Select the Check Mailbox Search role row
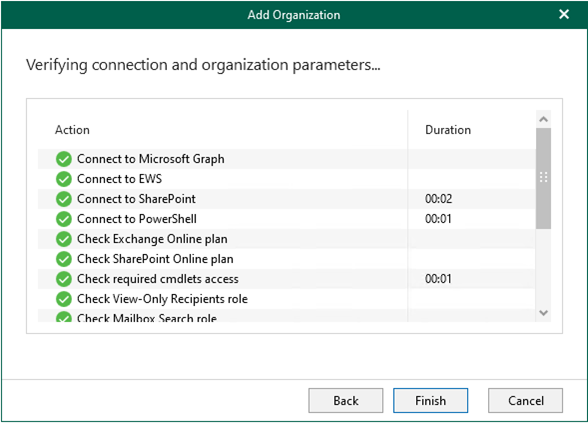This screenshot has width=588, height=425. (x=286, y=316)
